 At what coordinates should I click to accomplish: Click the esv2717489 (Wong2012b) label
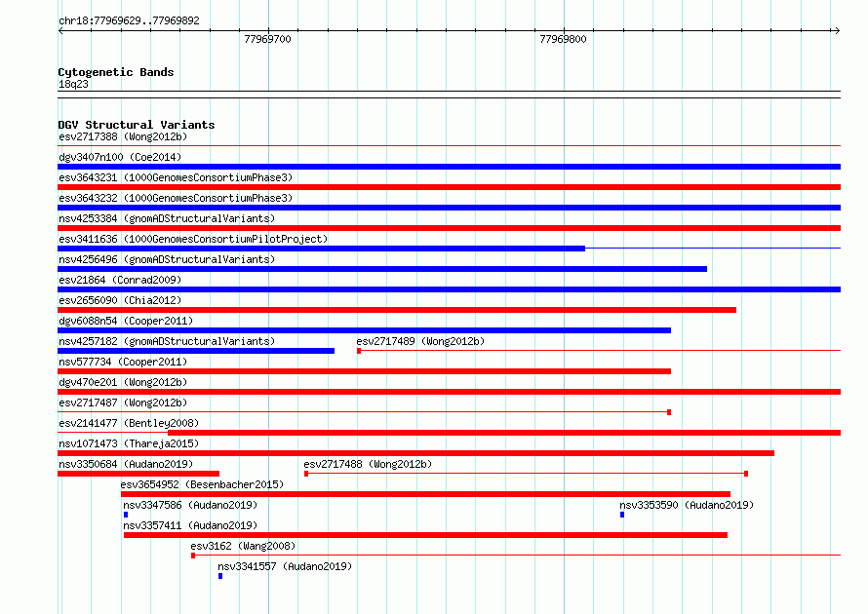pos(420,341)
